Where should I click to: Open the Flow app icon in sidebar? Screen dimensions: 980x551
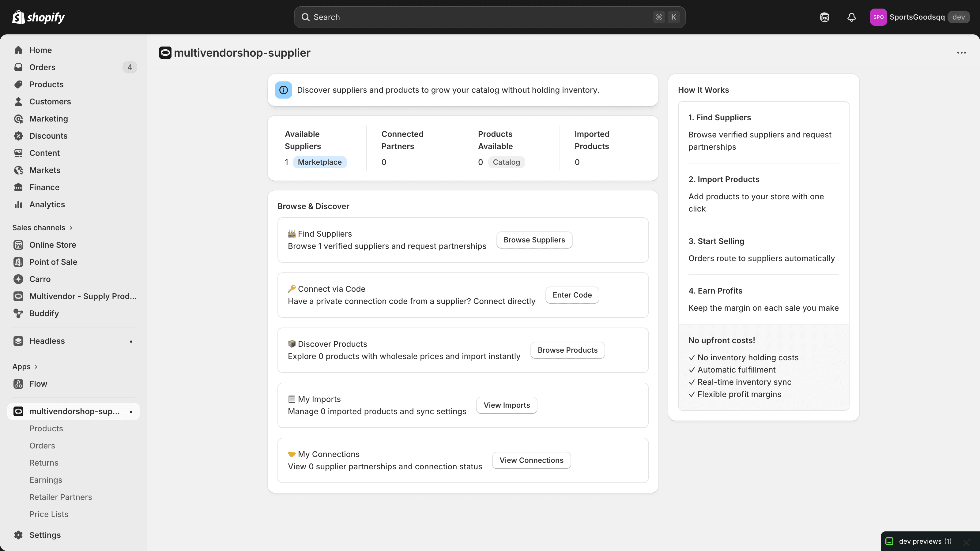(18, 384)
